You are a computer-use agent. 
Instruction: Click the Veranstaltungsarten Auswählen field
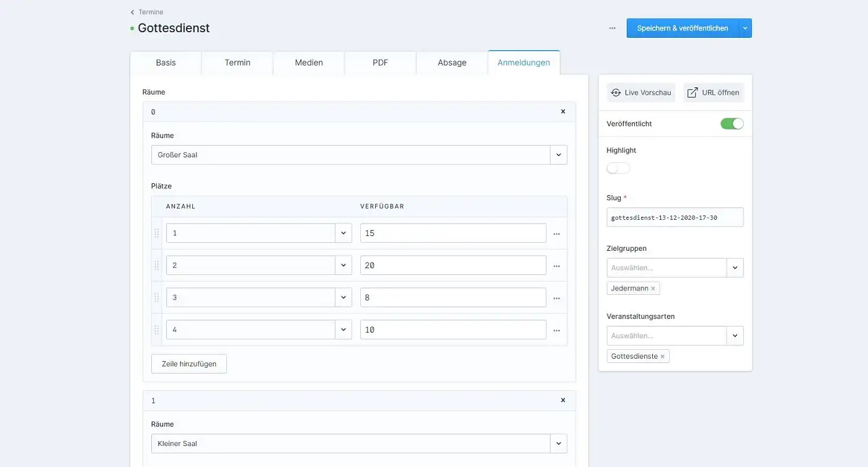[666, 336]
